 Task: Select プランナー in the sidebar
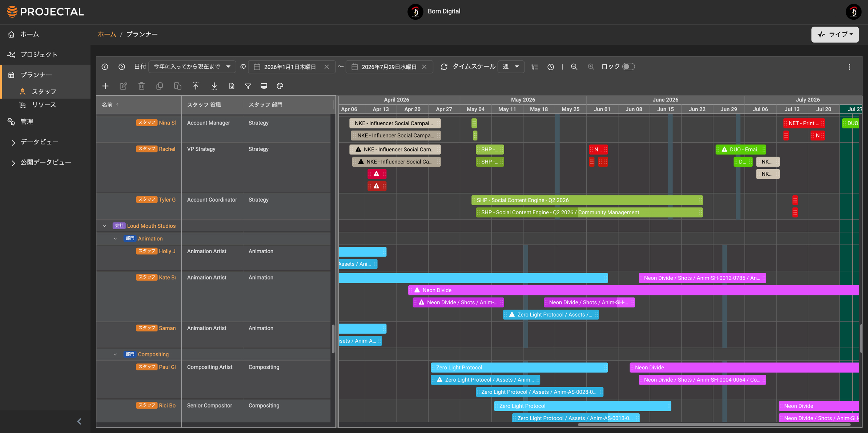(36, 75)
